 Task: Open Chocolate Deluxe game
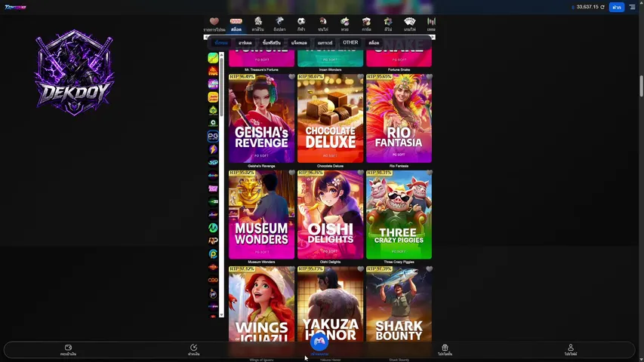330,118
